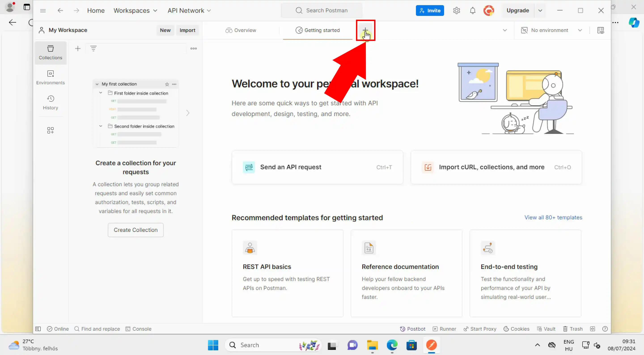This screenshot has height=355, width=644.
Task: Select First folder inside collection
Action: [x=140, y=93]
